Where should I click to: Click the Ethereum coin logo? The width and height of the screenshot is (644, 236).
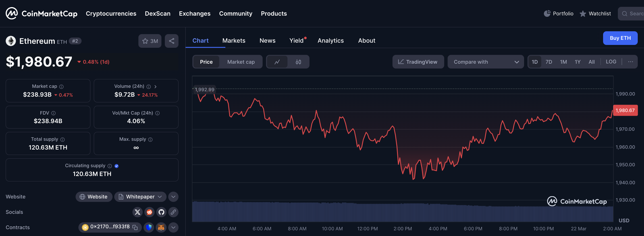pos(11,41)
